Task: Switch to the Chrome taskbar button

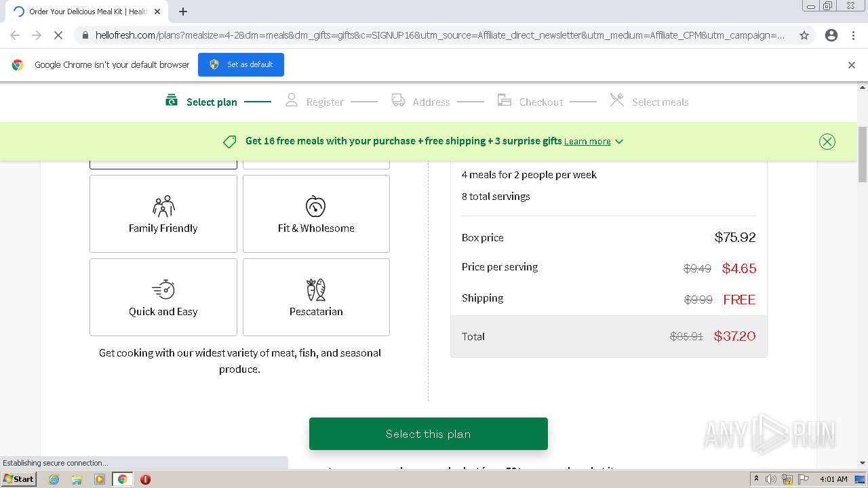Action: [123, 479]
